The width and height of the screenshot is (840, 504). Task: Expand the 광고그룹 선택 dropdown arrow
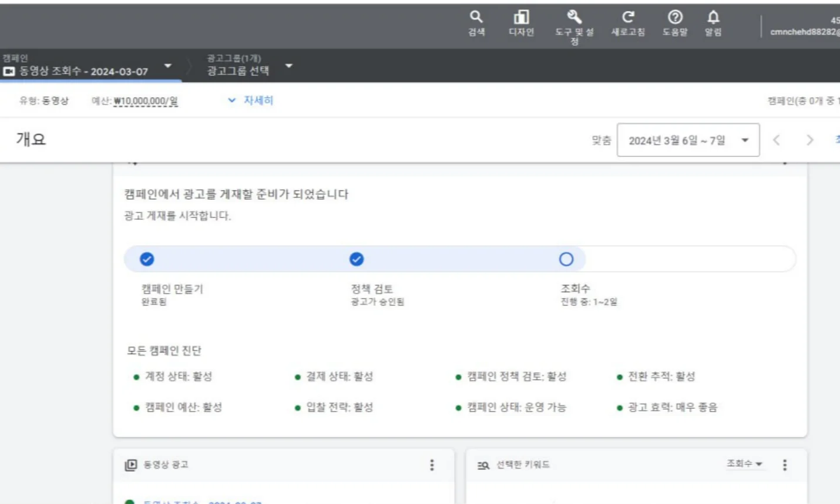[288, 65]
